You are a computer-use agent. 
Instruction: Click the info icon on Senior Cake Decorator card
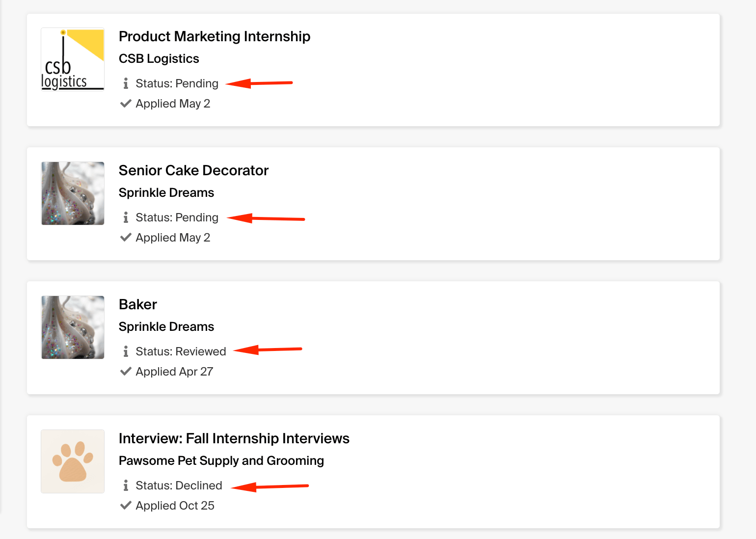127,217
